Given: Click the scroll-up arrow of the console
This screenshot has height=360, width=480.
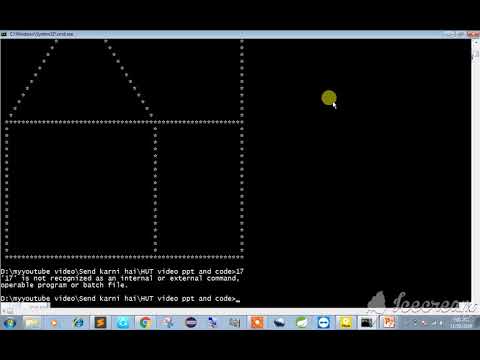Looking at the screenshot, I should tap(476, 43).
